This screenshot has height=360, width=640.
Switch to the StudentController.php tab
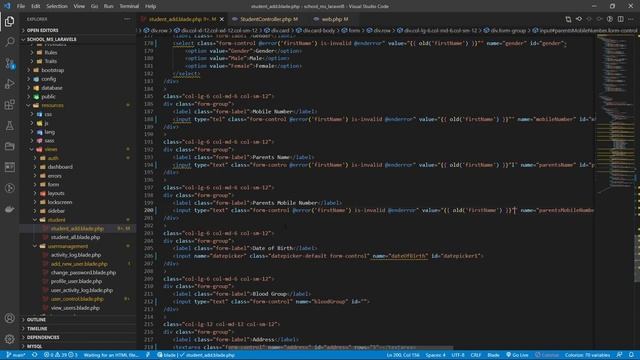(265, 19)
